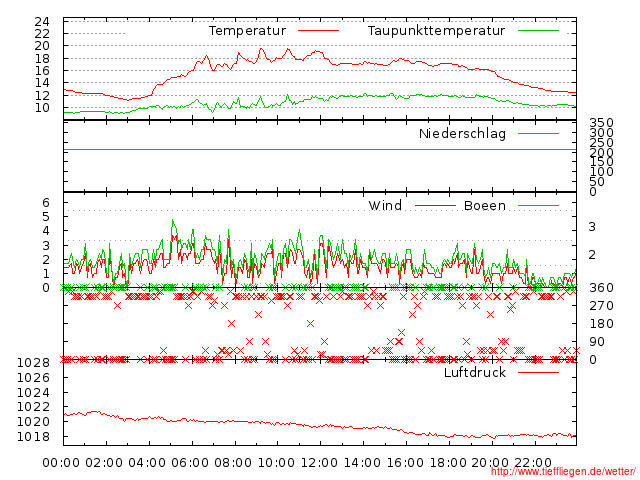Click the 14 temperature axis label
This screenshot has width=640, height=480.
pos(42,83)
